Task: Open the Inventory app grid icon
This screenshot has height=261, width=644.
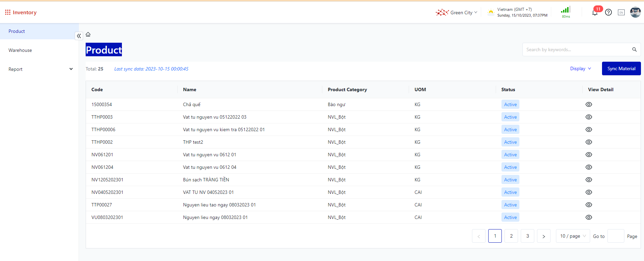Action: (x=7, y=12)
